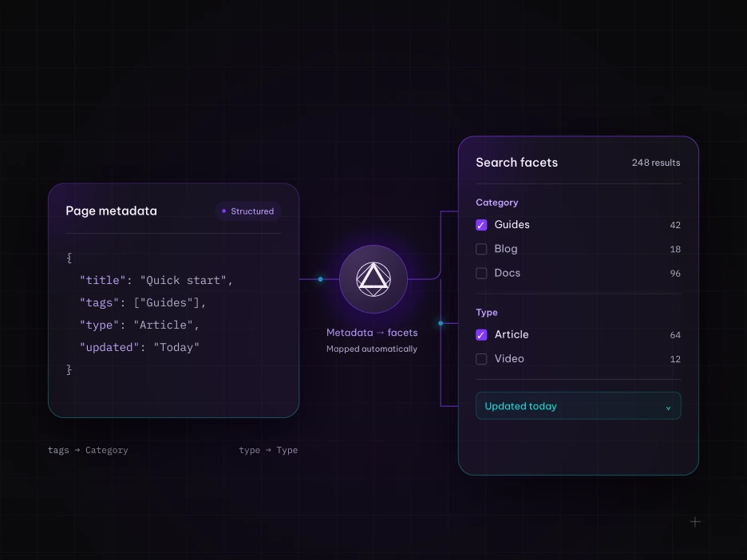The image size is (747, 560).
Task: Click the "tags": ["Guides"] line
Action: [143, 302]
